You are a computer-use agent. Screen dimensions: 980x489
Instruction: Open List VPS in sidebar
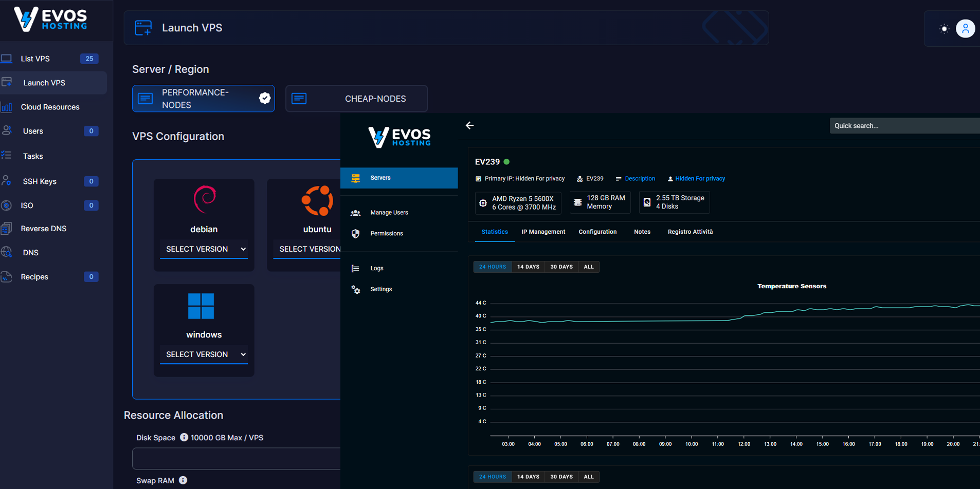pos(35,59)
